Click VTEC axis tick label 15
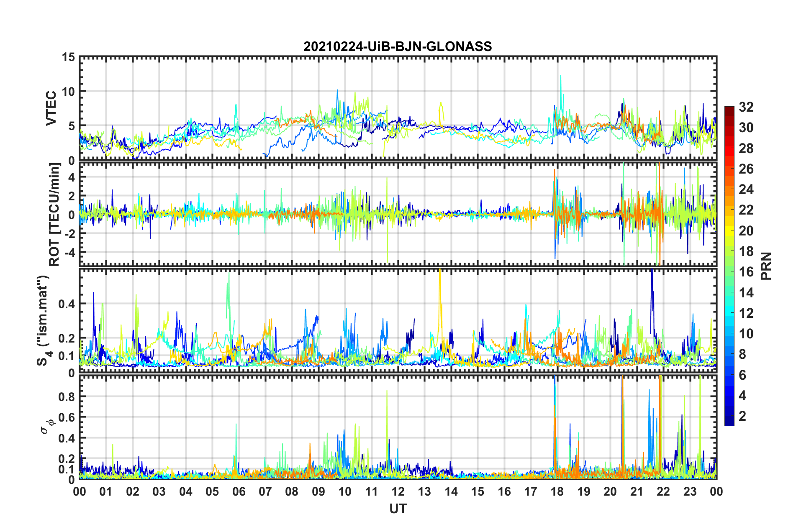Screen dimensions: 796x532 click(x=68, y=57)
